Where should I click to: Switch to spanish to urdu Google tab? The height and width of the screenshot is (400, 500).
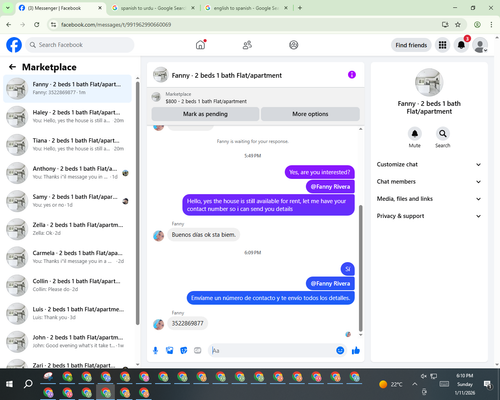[153, 8]
